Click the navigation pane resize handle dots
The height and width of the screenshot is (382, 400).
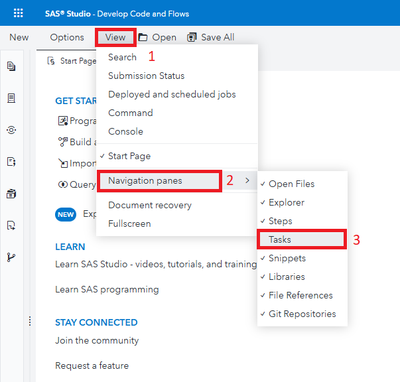(30, 321)
